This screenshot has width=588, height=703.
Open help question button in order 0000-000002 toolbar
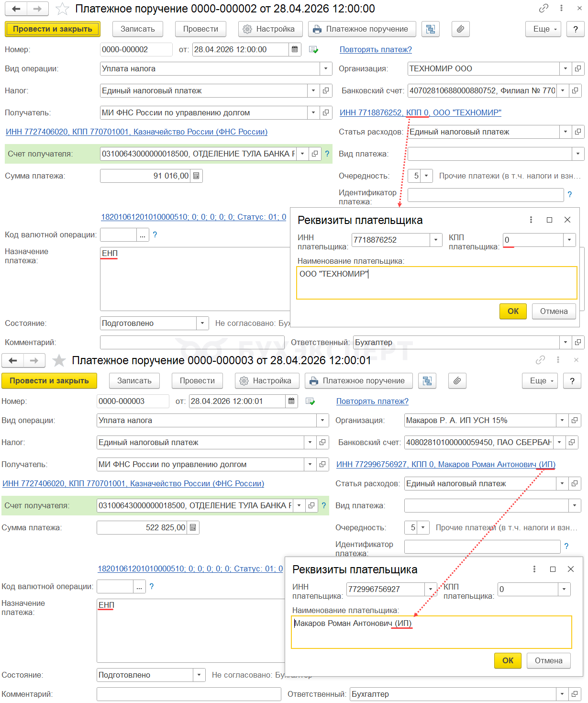click(x=576, y=29)
